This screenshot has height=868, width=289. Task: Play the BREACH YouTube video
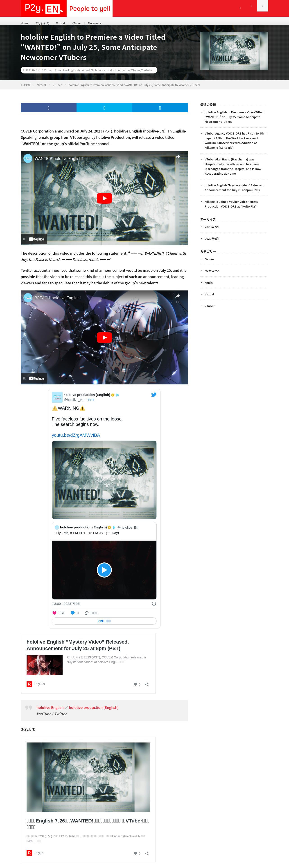pyautogui.click(x=104, y=337)
